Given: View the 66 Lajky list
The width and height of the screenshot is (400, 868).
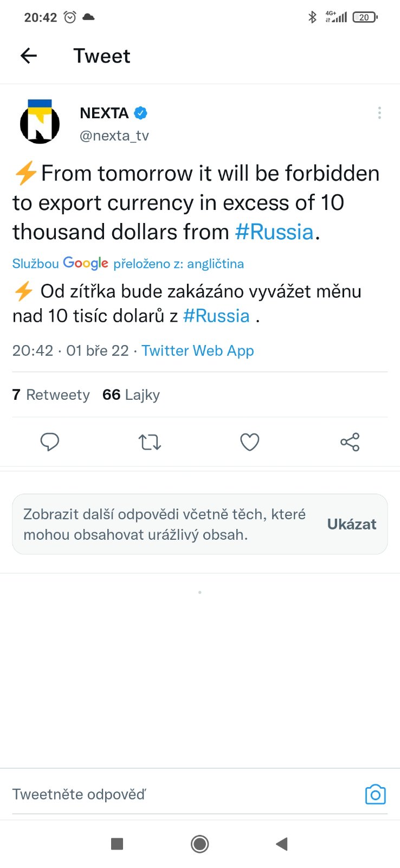Looking at the screenshot, I should pyautogui.click(x=131, y=395).
